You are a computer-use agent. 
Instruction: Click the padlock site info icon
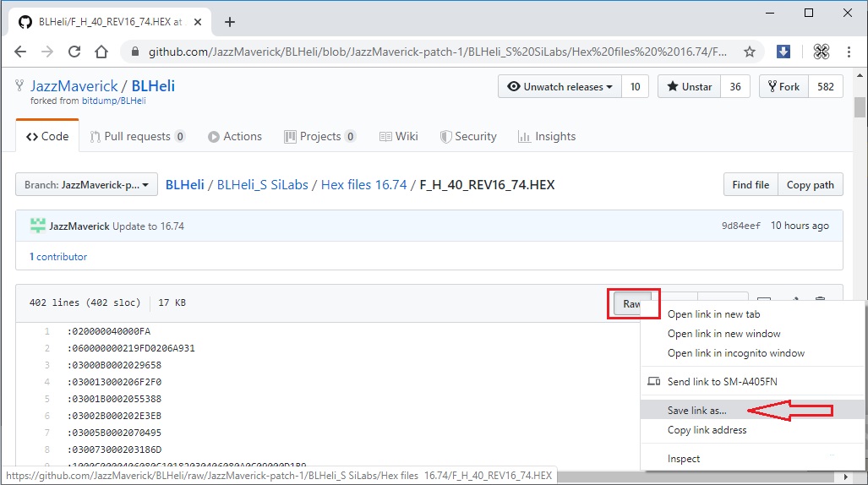(x=134, y=52)
